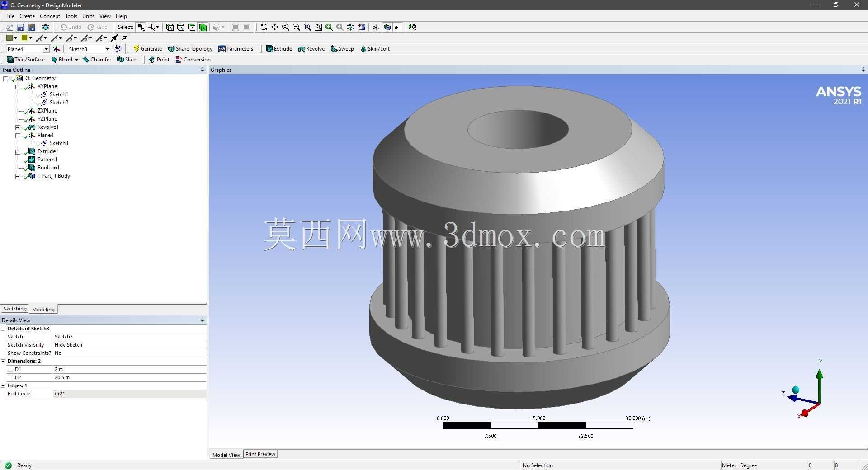Viewport: 868px width, 470px height.
Task: Click the Generate button
Action: pyautogui.click(x=147, y=49)
